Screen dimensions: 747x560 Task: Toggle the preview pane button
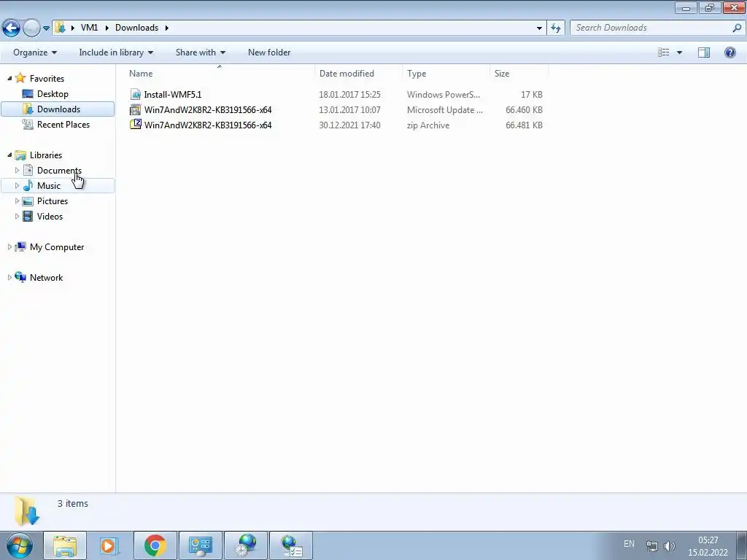click(x=704, y=52)
